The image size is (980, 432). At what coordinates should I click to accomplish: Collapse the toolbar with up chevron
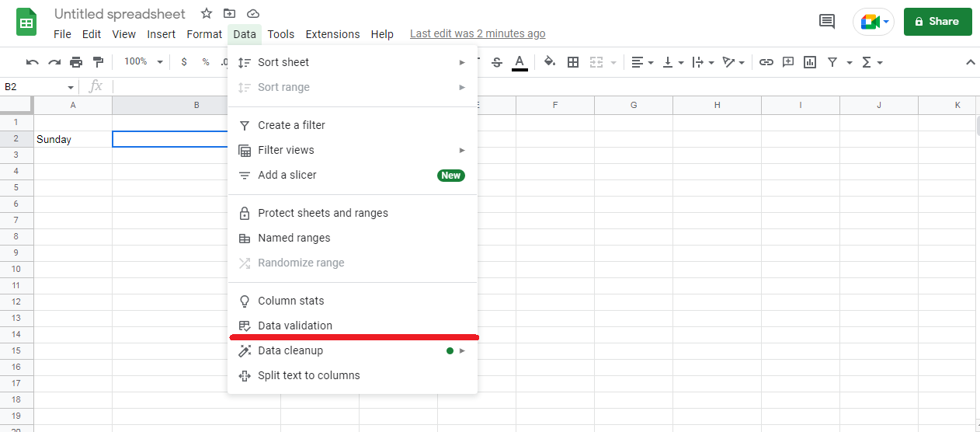[x=970, y=62]
